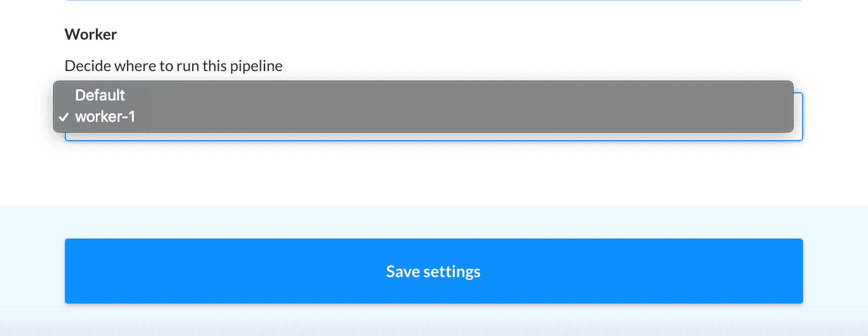Switch the worker to Default
The height and width of the screenshot is (336, 868).
click(100, 95)
